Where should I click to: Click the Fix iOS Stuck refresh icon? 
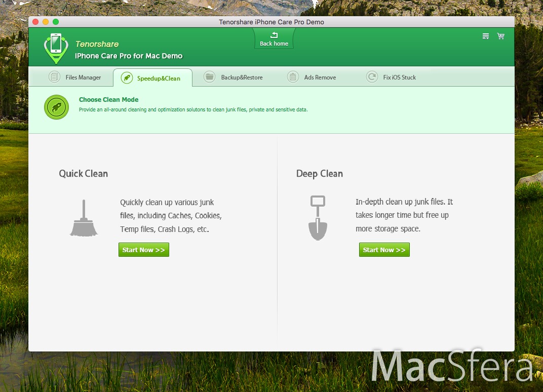[372, 77]
